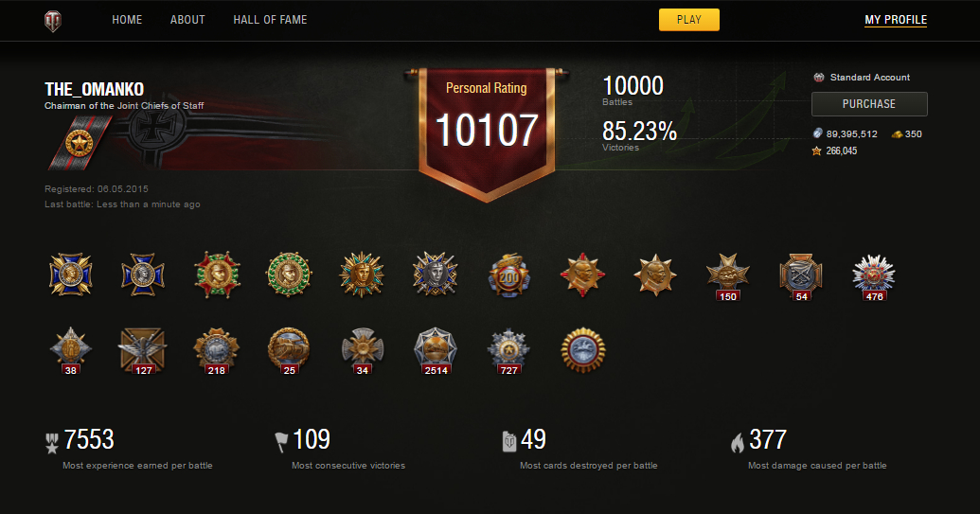
Task: Click the medal with 38 badge
Action: coord(71,350)
